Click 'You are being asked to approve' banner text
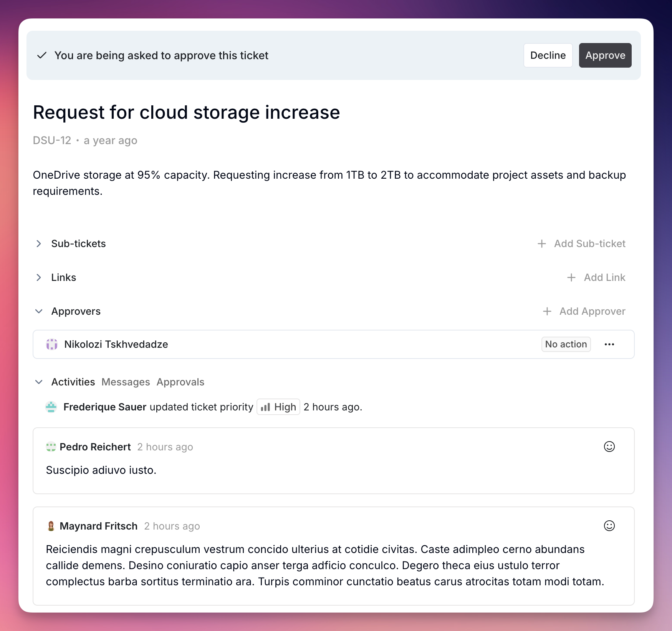672x631 pixels. (161, 55)
